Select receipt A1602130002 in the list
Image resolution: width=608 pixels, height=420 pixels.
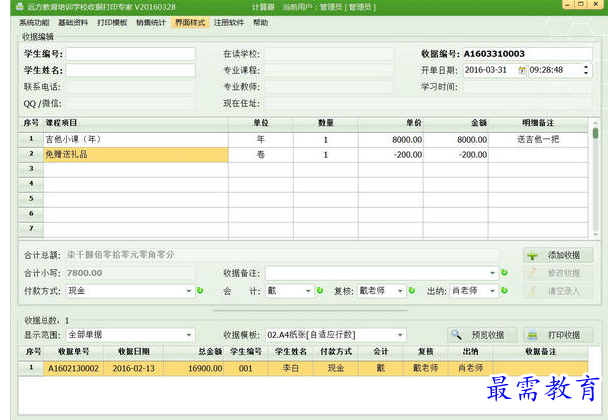point(73,368)
